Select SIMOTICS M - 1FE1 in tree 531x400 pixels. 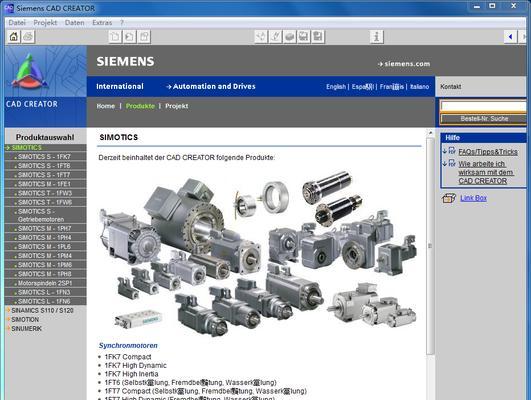[44, 184]
